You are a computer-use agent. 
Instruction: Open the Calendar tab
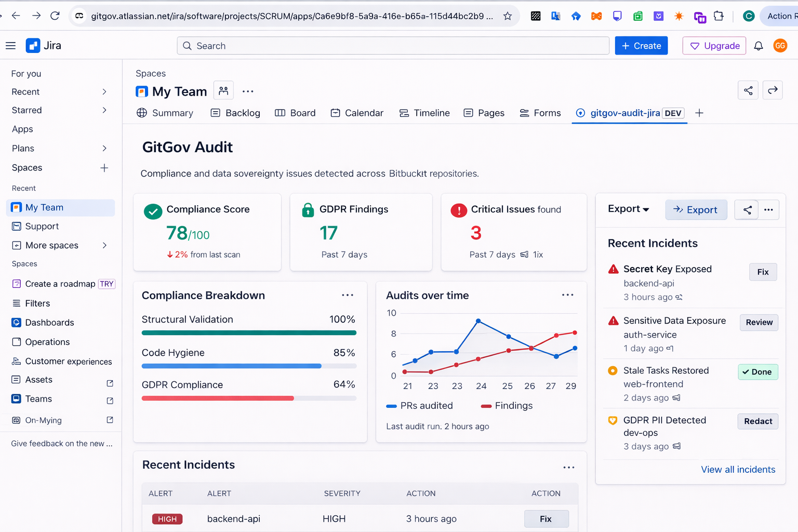point(357,113)
